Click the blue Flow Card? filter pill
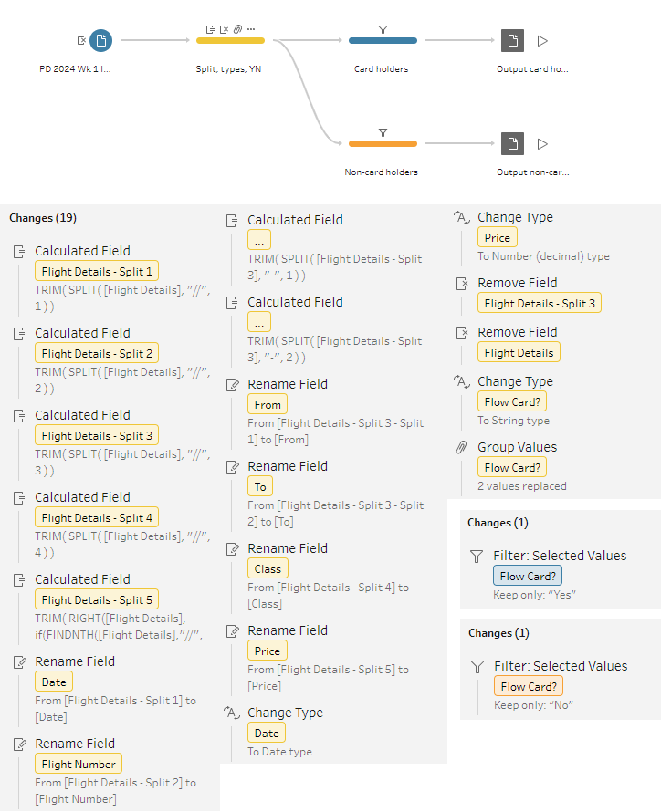 tap(527, 576)
